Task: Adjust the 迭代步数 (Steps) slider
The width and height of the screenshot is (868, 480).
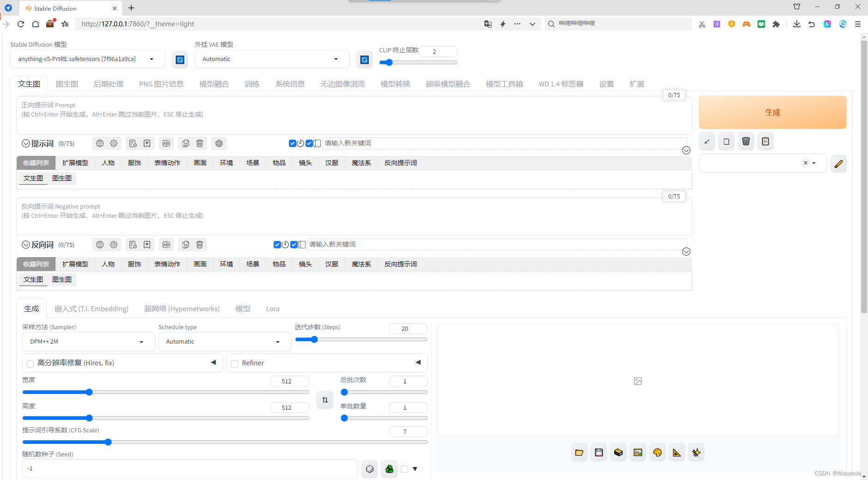Action: (361, 339)
